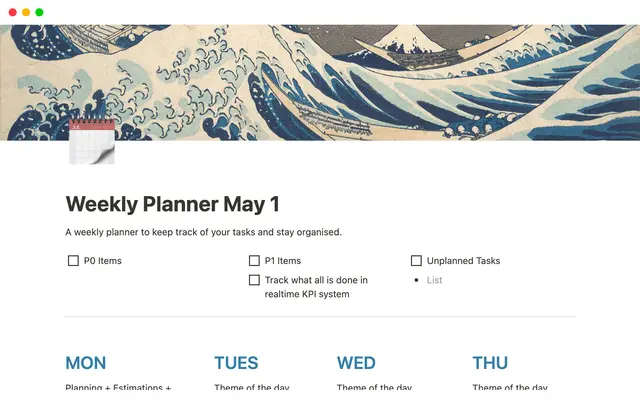This screenshot has width=640, height=400.
Task: Toggle the Unplanned Tasks checkbox
Action: pyautogui.click(x=416, y=261)
